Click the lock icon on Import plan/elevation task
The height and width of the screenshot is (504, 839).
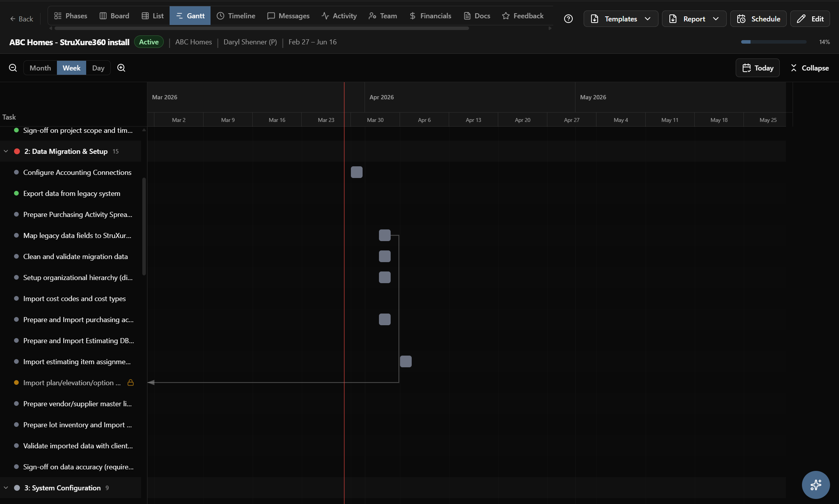131,383
